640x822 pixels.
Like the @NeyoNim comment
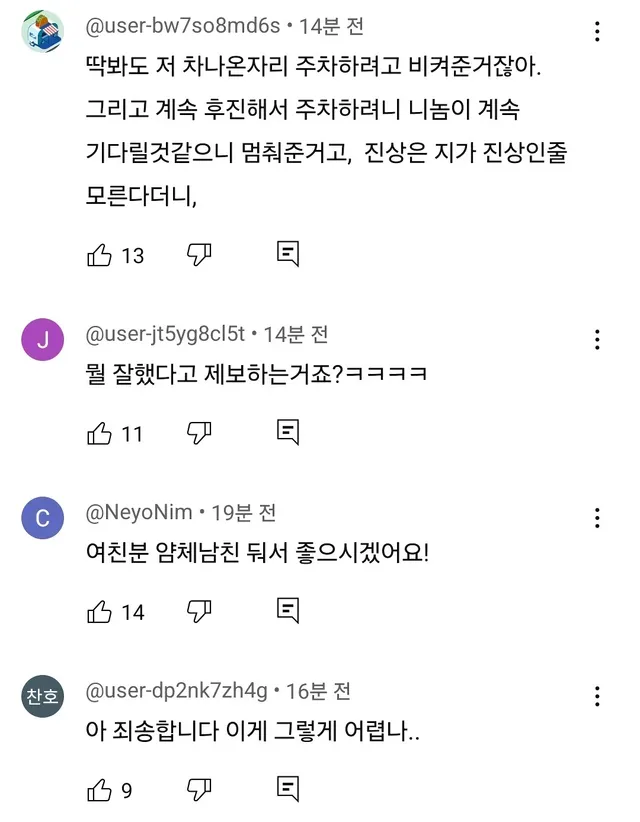(x=100, y=611)
